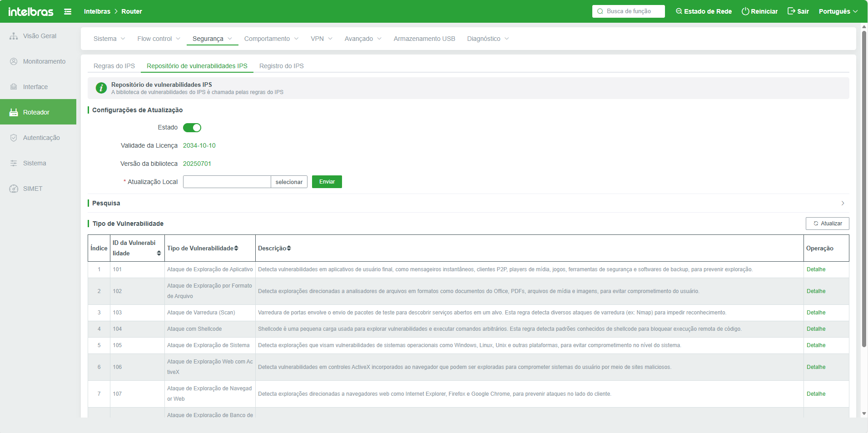Click the page's vertical scrollbar
The width and height of the screenshot is (868, 433).
(x=864, y=182)
